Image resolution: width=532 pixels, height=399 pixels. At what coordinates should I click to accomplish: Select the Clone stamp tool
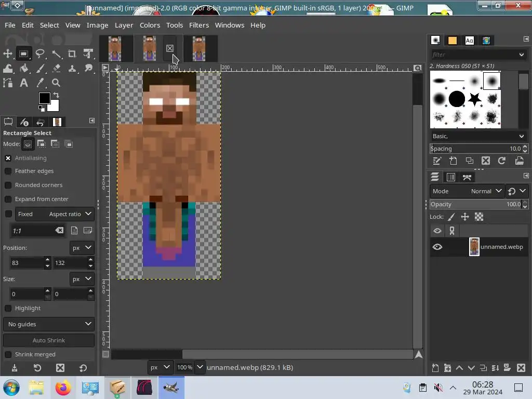point(72,68)
